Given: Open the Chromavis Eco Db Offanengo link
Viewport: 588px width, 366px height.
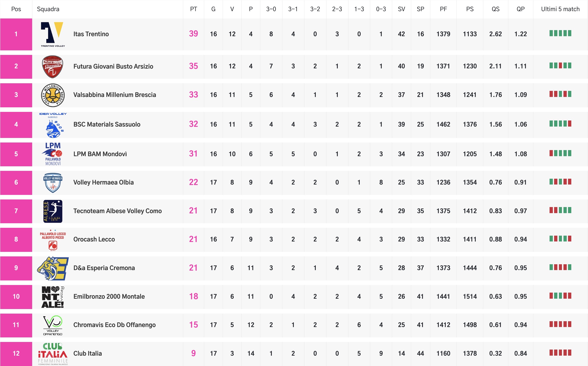Looking at the screenshot, I should click(x=114, y=325).
